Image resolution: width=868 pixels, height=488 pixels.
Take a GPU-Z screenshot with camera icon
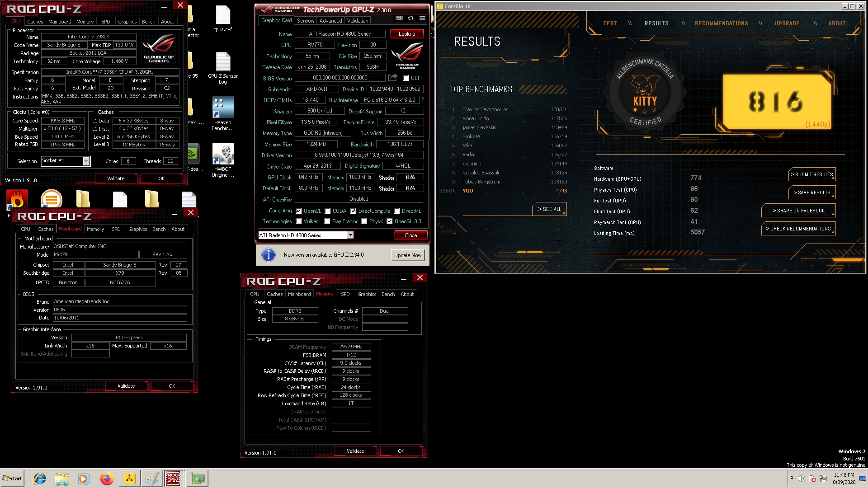[399, 19]
